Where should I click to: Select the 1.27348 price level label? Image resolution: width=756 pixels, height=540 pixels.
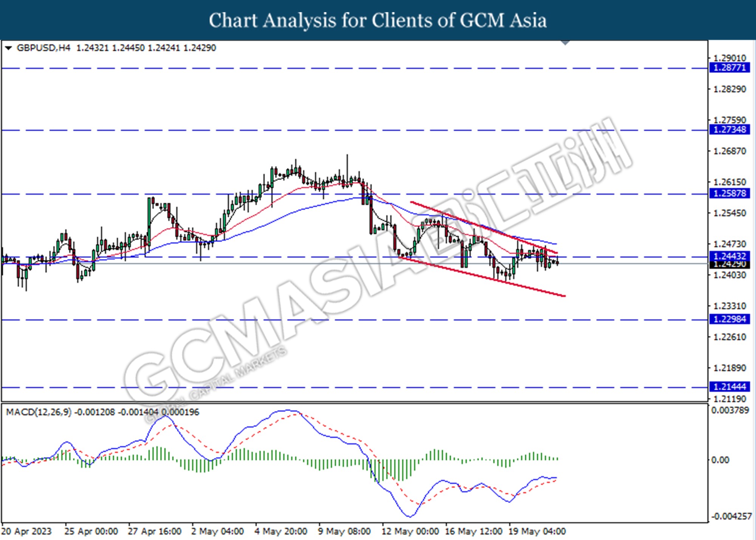click(729, 130)
